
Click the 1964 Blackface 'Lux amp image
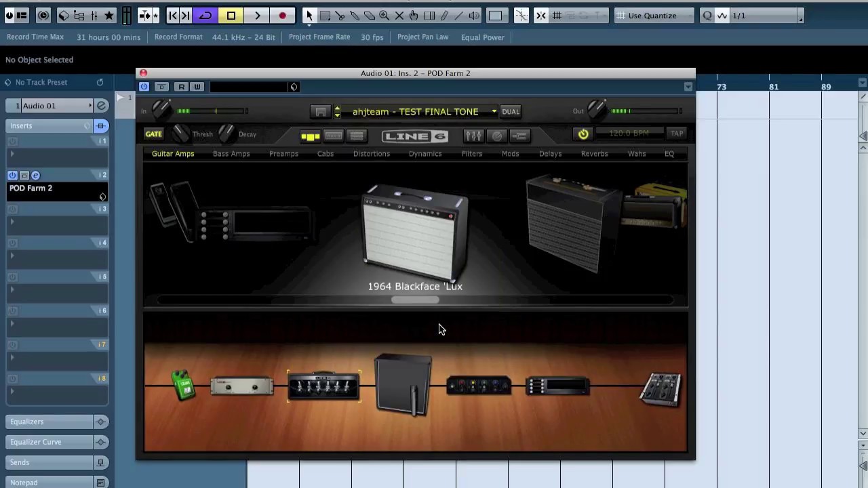point(415,233)
